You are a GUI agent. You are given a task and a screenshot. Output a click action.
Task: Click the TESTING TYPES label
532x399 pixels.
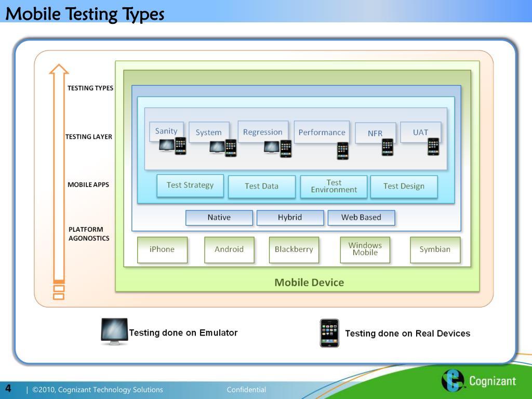pos(90,88)
